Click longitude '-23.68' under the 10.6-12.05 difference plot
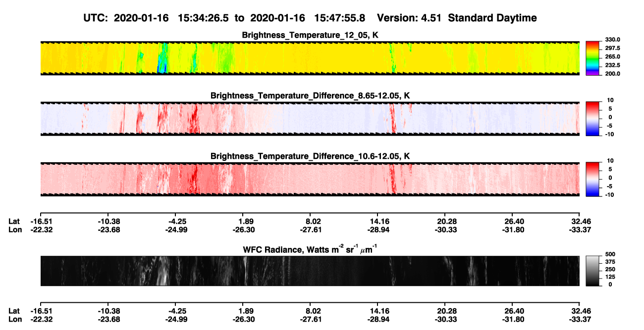Screen dimensions: 644x330 (x=109, y=230)
